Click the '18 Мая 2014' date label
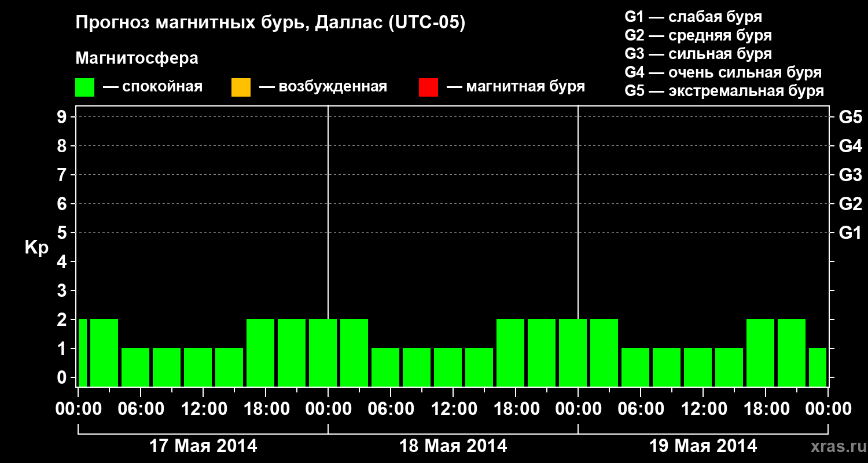Viewport: 868px width, 463px height. coord(454,446)
